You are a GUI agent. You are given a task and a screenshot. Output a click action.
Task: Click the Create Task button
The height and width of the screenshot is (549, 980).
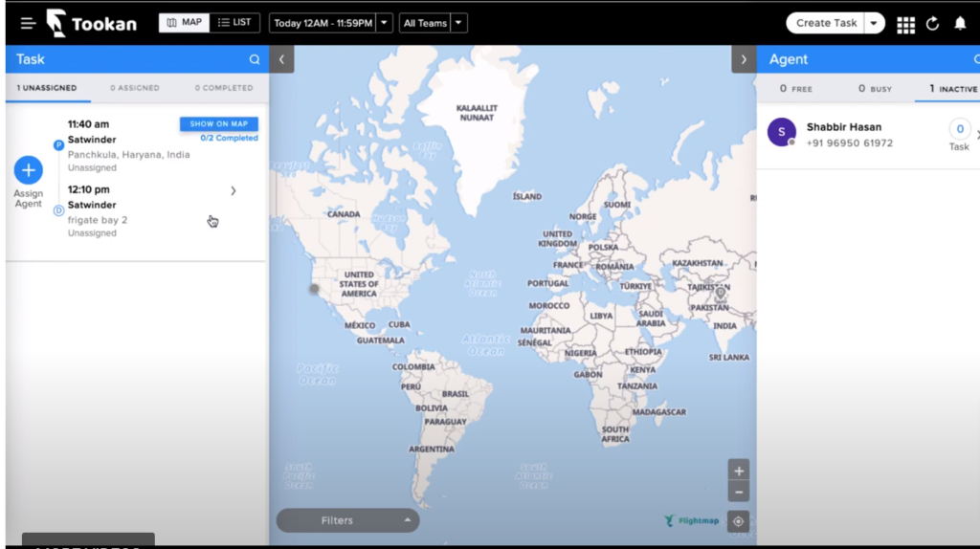[x=826, y=23]
